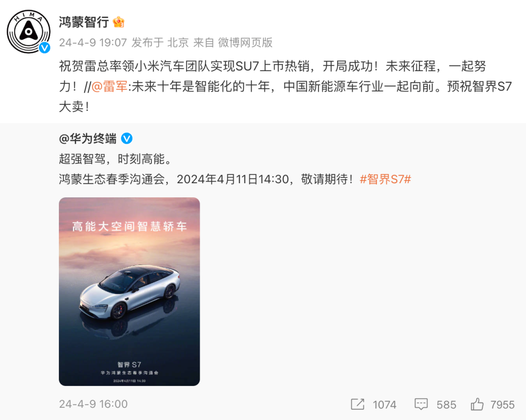Enlarge the 智界 S7 car poster image
The width and height of the screenshot is (526, 420).
[x=130, y=291]
